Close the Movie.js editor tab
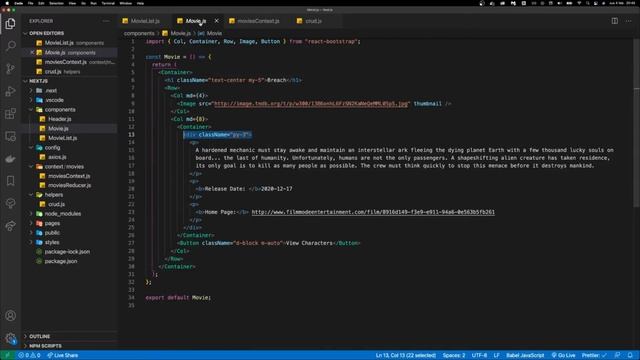Image resolution: width=640 pixels, height=360 pixels. click(x=216, y=21)
